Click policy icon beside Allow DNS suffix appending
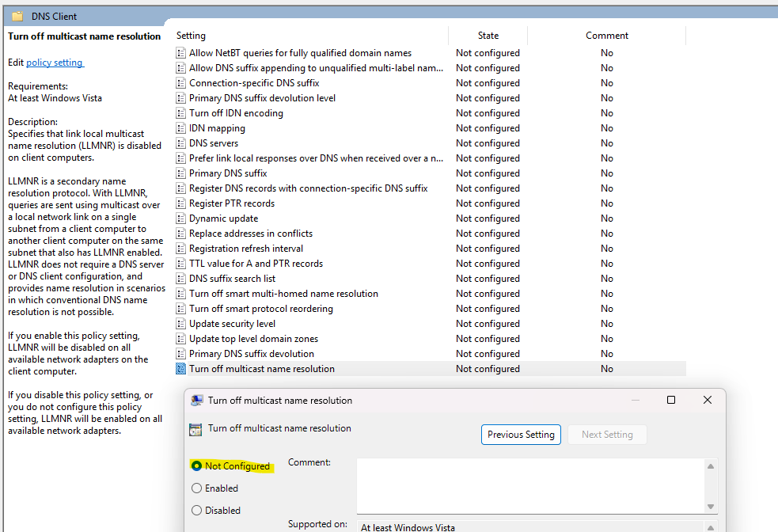Screen dimensions: 778x532 tap(181, 68)
